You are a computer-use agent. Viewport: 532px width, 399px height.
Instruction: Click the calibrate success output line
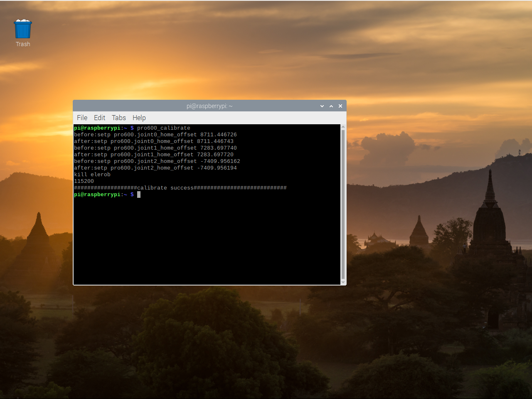(180, 187)
